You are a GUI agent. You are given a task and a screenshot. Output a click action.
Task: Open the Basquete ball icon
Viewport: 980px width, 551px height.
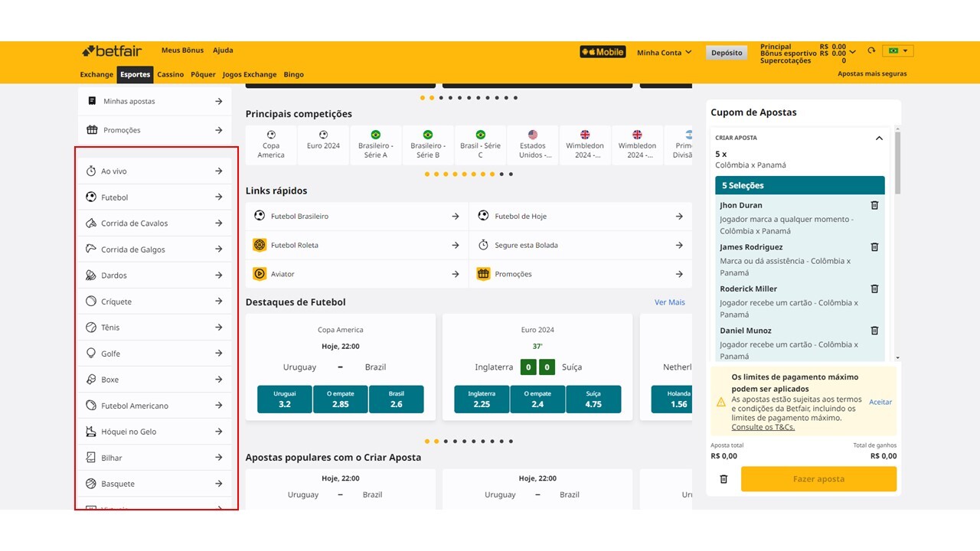pyautogui.click(x=91, y=484)
